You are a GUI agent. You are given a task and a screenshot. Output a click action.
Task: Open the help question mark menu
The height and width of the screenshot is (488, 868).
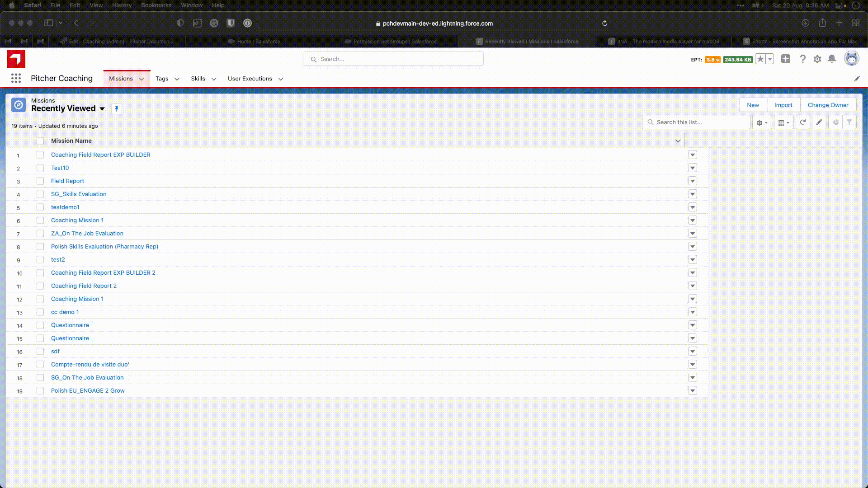[802, 59]
